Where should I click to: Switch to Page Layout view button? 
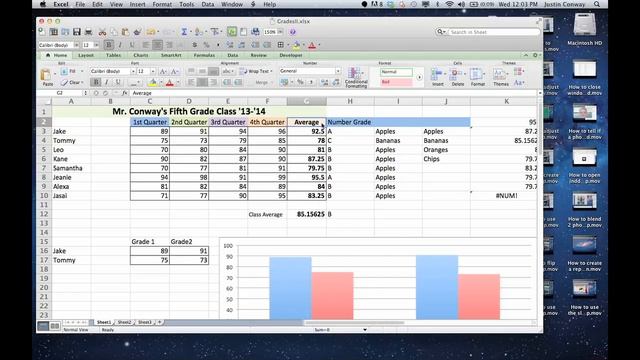(54, 326)
